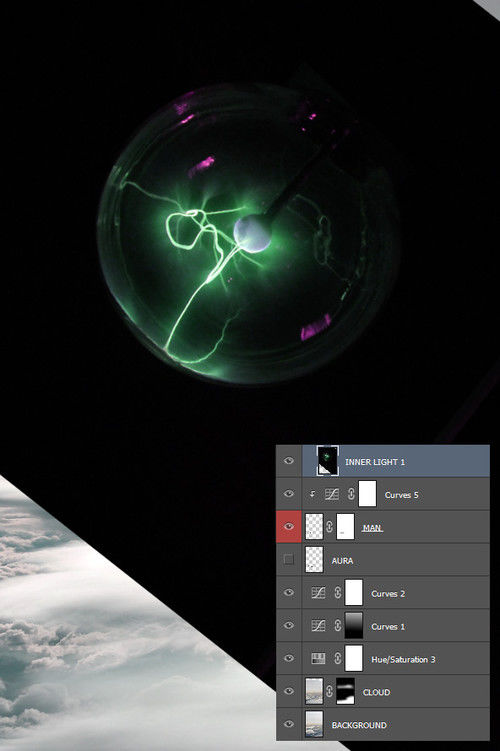Click the mask link icon on MAN layer
This screenshot has height=751, width=500.
(x=330, y=527)
